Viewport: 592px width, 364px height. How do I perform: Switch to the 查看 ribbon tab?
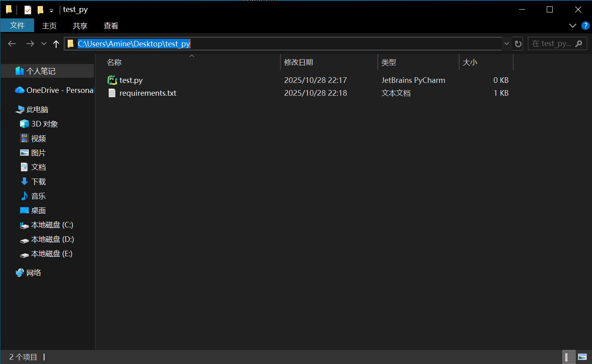(x=111, y=26)
